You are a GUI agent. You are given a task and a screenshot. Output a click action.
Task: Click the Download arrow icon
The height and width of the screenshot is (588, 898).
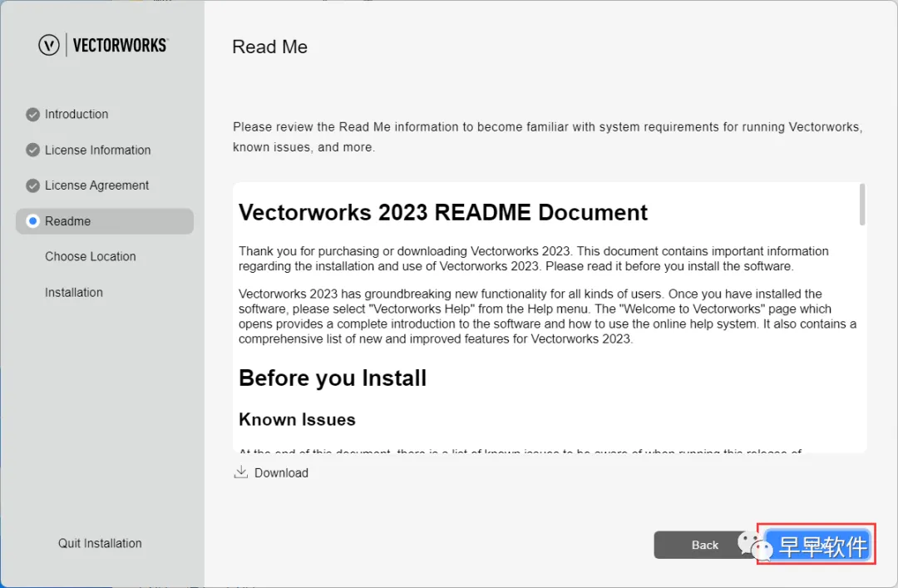pos(240,472)
